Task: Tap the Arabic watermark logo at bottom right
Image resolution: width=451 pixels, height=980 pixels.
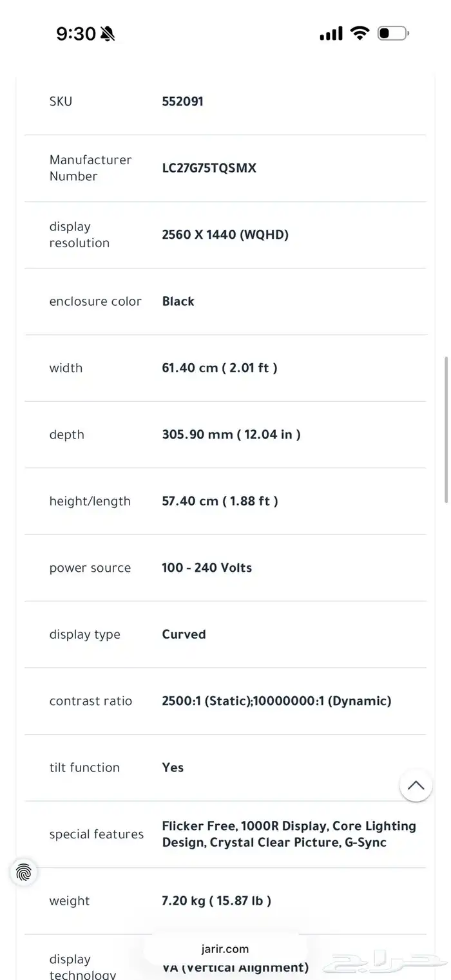Action: (385, 963)
